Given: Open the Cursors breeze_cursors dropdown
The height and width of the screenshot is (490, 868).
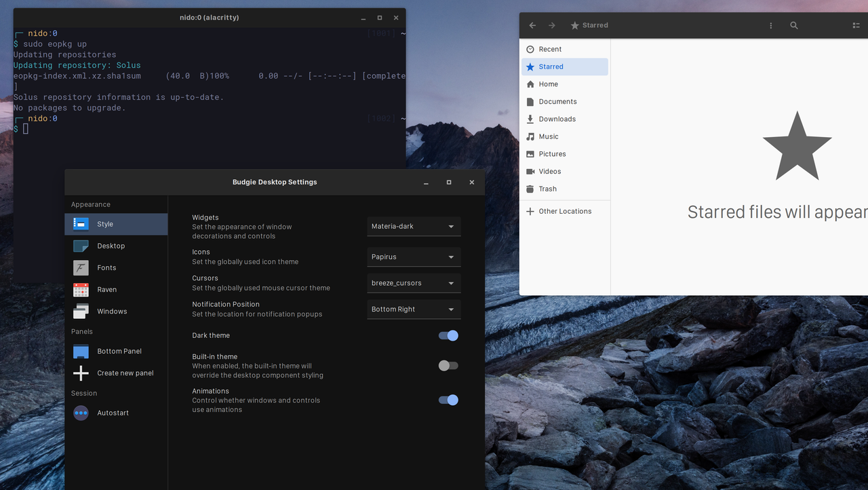Looking at the screenshot, I should pos(414,283).
